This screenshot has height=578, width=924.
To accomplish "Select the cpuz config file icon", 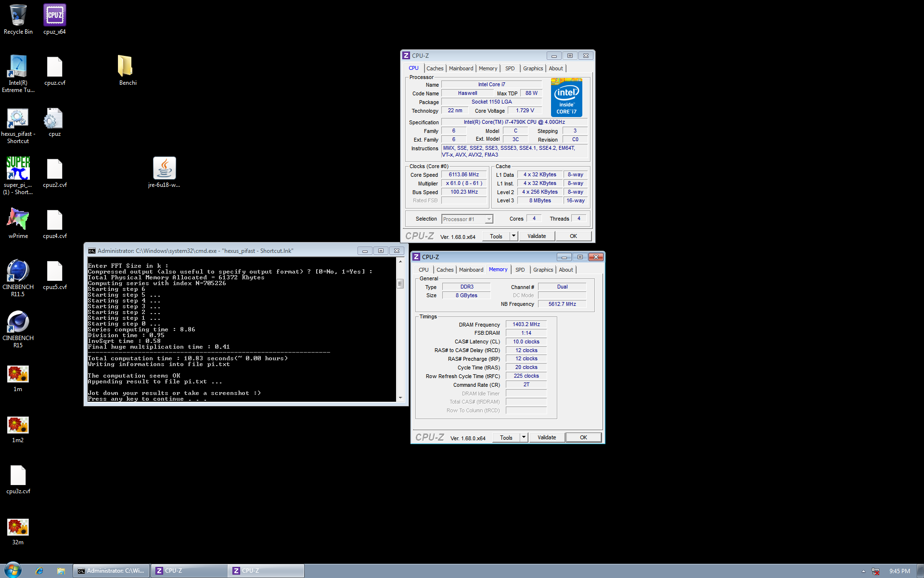I will click(54, 122).
